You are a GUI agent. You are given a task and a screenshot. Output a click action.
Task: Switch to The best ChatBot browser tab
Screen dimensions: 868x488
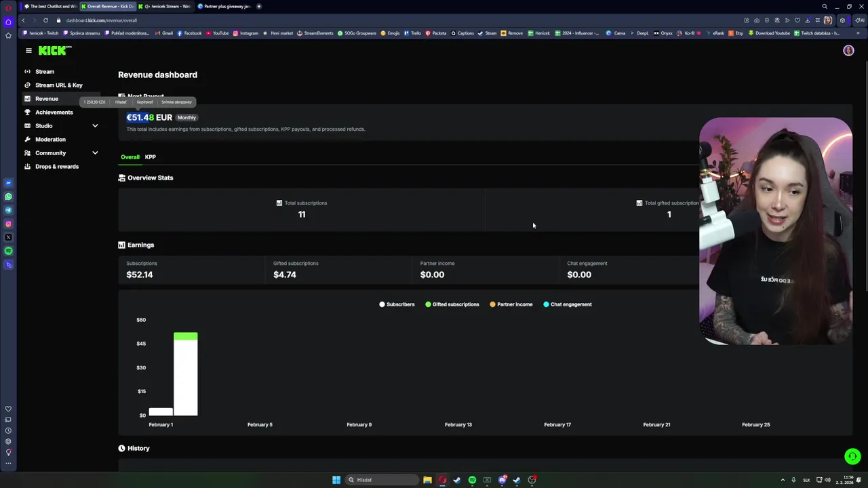click(x=50, y=6)
